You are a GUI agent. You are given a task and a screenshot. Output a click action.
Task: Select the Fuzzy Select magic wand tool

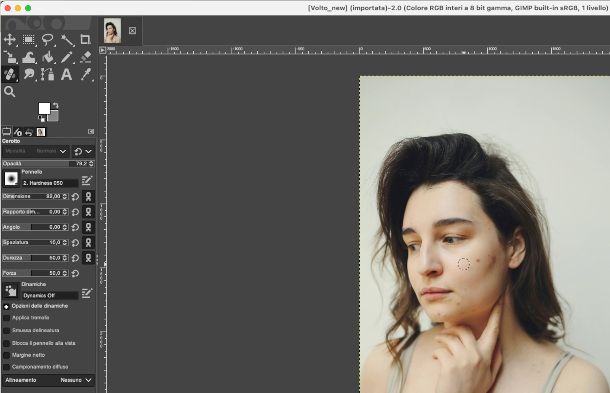(x=67, y=39)
